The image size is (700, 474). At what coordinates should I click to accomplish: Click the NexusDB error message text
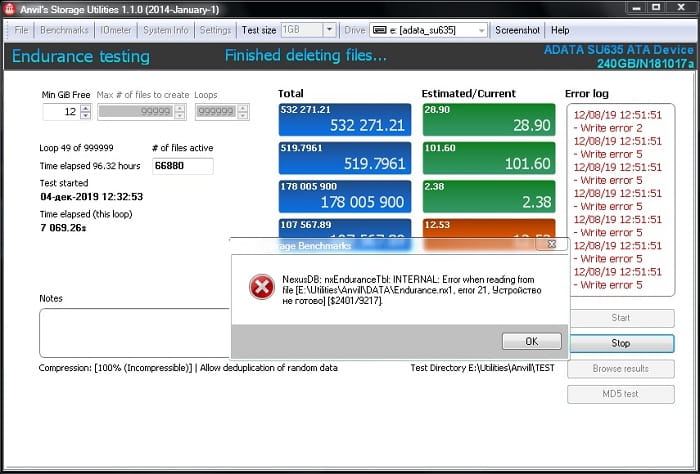tap(412, 290)
